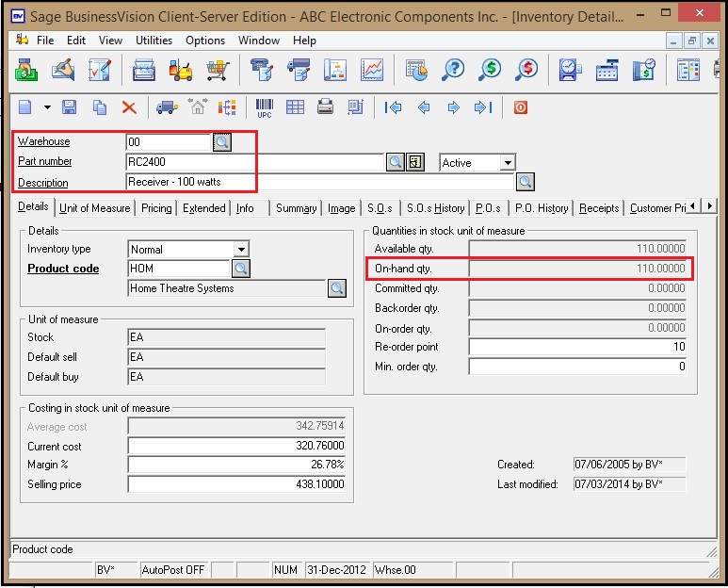
Task: Click lookup button beside Home Theatre Systems
Action: [x=337, y=288]
